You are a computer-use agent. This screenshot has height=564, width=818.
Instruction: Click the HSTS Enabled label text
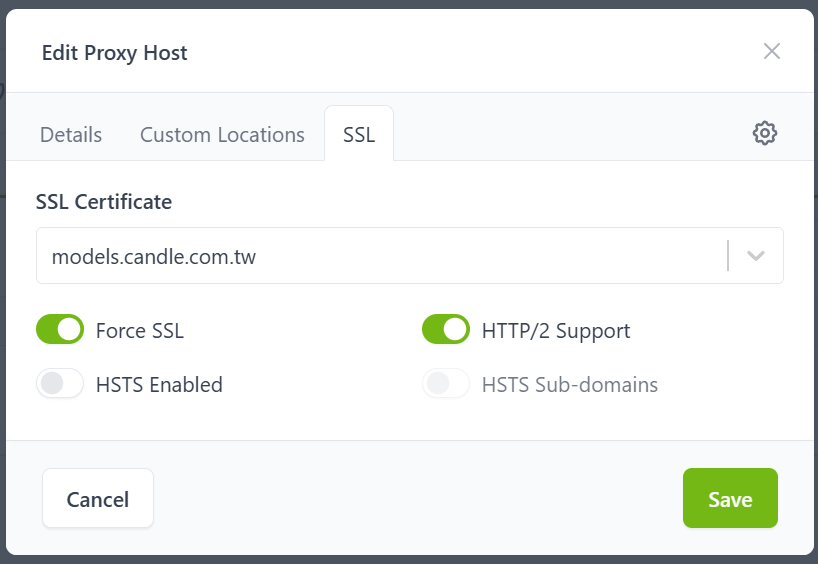(159, 385)
